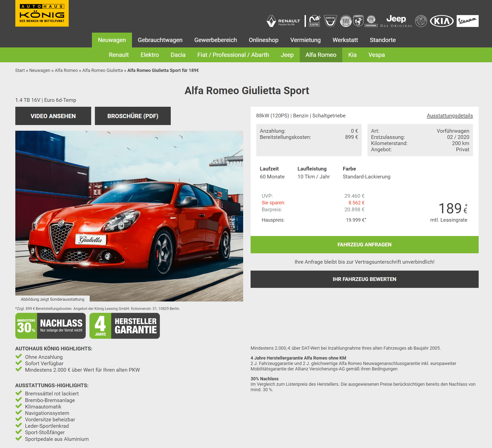
Task: Click the Sportpedale aus Aluminium entry
Action: tap(57, 439)
